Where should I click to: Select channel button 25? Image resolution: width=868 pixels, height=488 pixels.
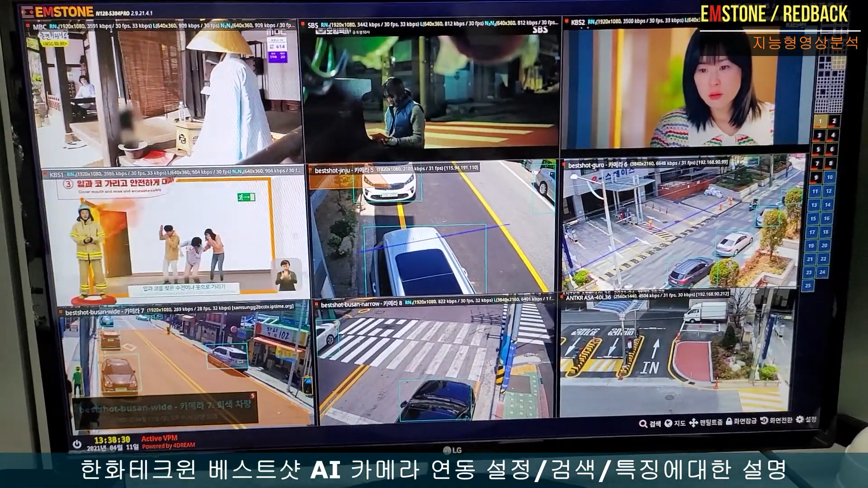[x=808, y=285]
